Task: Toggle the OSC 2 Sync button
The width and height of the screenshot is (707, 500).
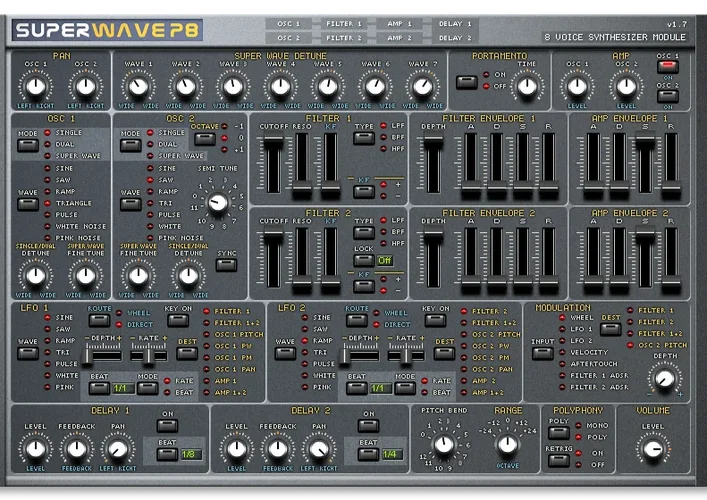Action: [x=226, y=265]
